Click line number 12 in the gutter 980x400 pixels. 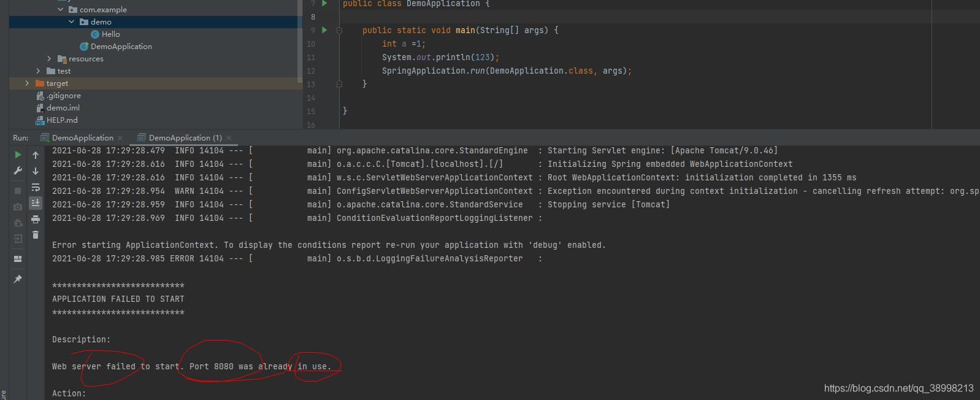pyautogui.click(x=311, y=71)
